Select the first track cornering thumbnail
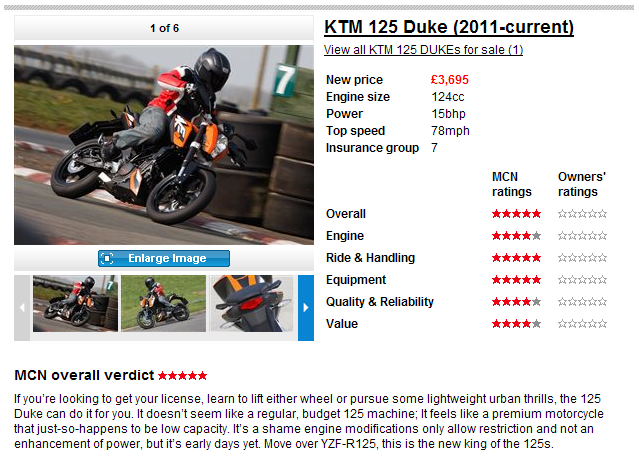 coord(75,303)
